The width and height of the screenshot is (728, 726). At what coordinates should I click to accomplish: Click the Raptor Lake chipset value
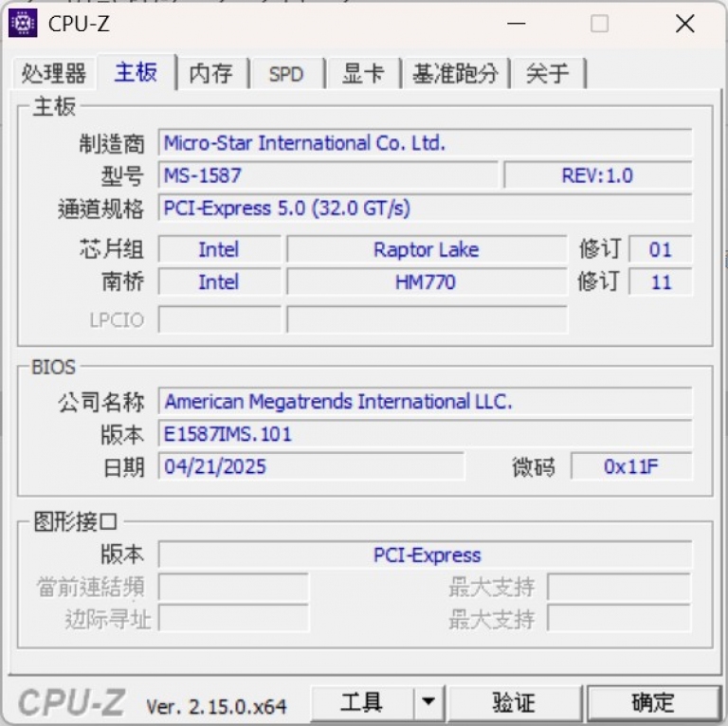[427, 249]
